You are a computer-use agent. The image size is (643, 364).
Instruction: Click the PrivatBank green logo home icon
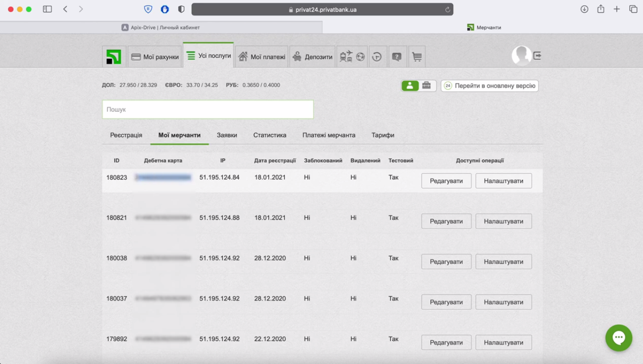[114, 57]
